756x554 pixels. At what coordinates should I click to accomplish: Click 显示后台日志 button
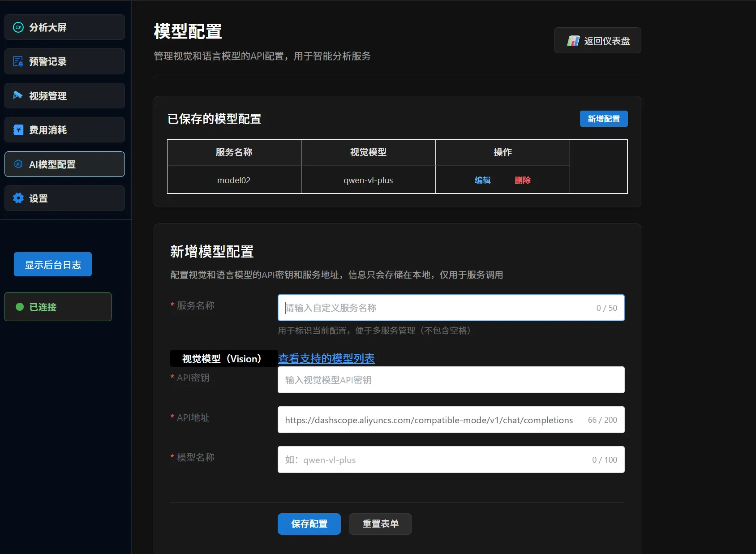[x=53, y=264]
